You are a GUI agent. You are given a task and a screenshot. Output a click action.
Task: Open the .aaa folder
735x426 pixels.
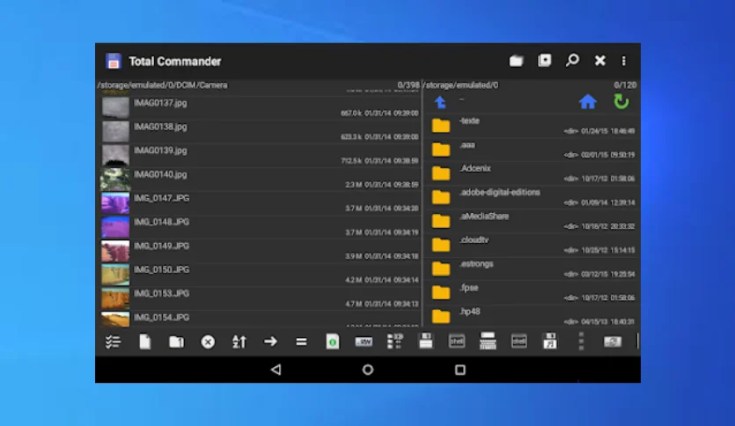click(x=532, y=149)
